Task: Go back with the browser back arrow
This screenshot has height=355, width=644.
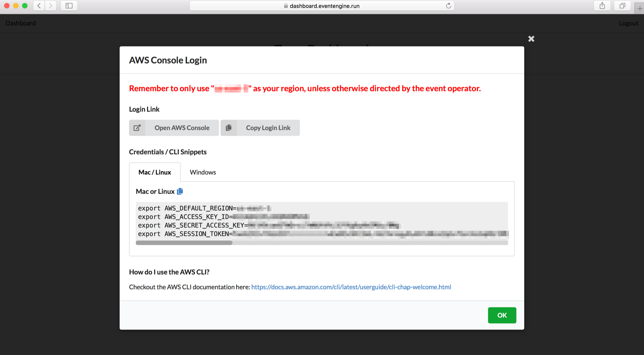Action: point(39,5)
